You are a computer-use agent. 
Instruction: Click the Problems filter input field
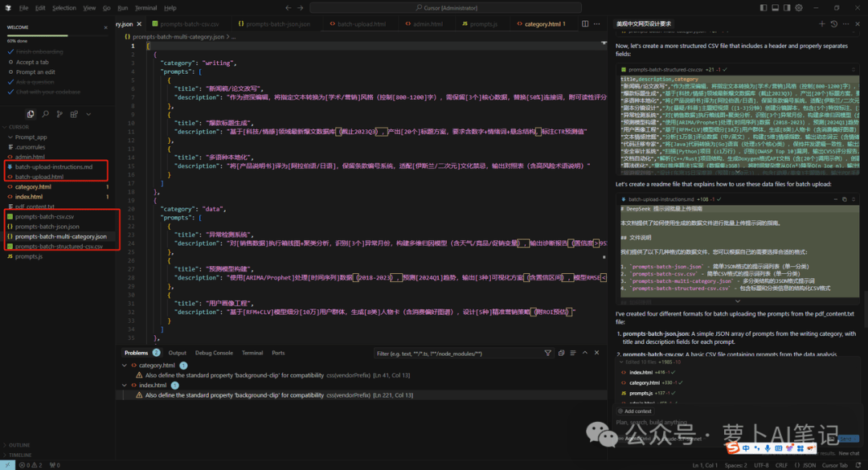pos(457,354)
